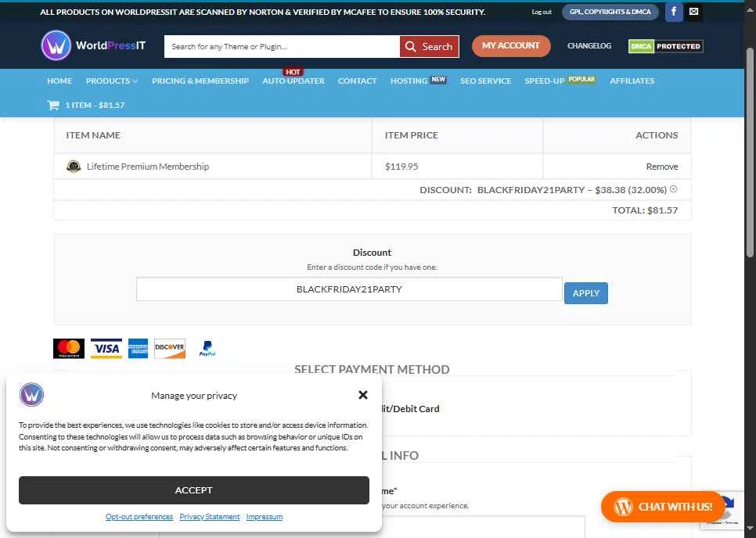Click the Discover card logo

pos(170,349)
